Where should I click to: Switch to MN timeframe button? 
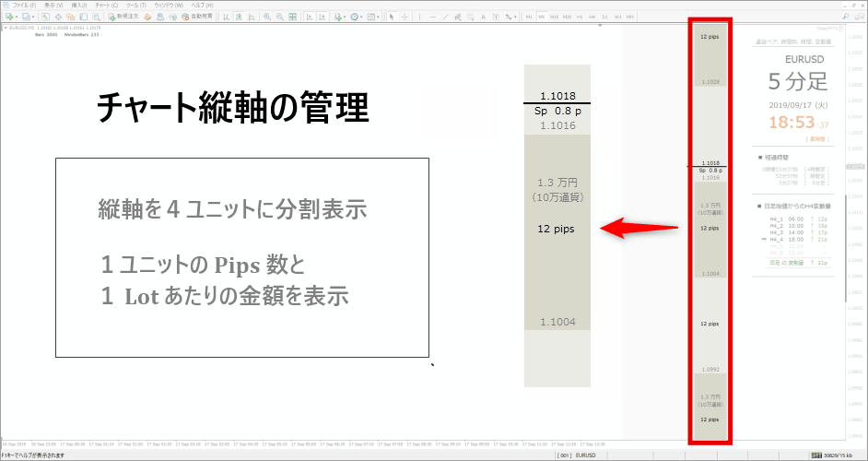coord(630,17)
